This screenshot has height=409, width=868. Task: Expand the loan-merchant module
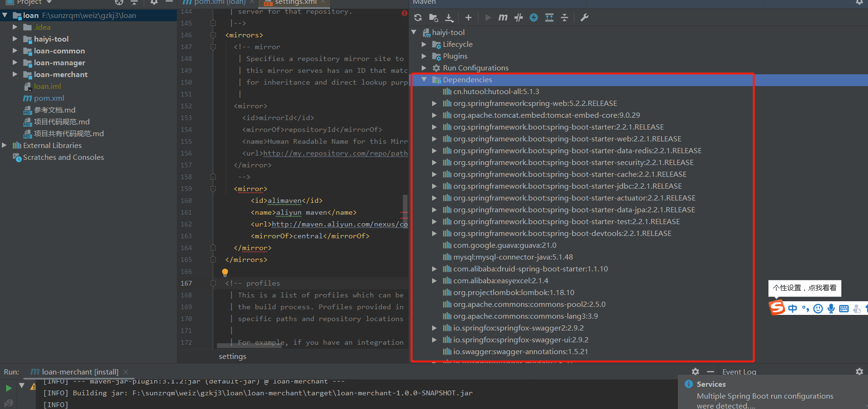[15, 74]
